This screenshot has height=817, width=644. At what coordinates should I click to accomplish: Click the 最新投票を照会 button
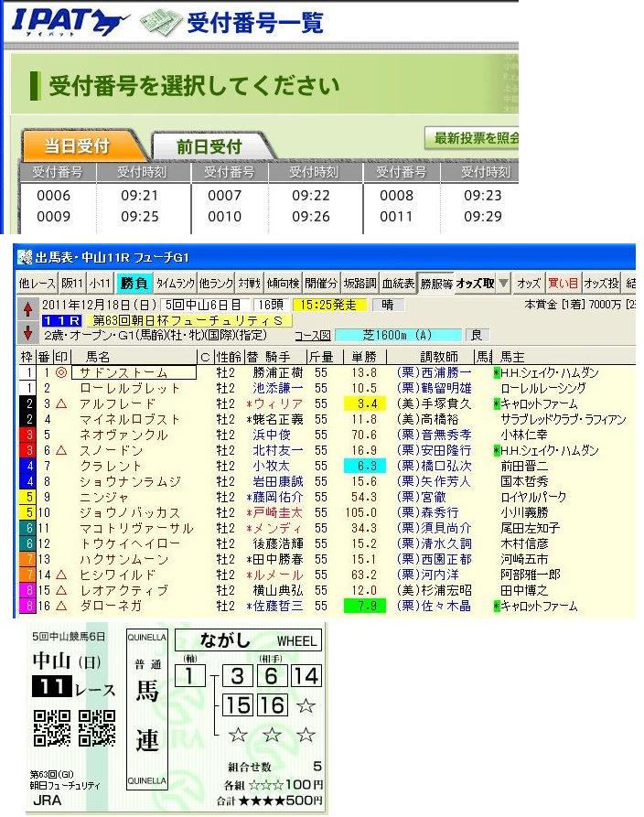(472, 138)
